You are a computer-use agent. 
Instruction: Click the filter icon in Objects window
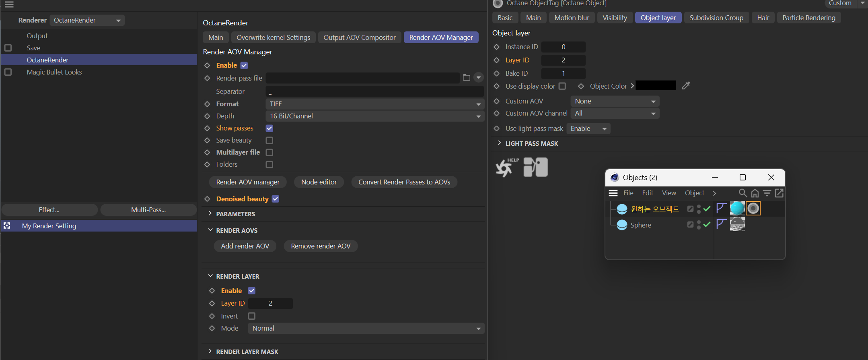(x=767, y=193)
